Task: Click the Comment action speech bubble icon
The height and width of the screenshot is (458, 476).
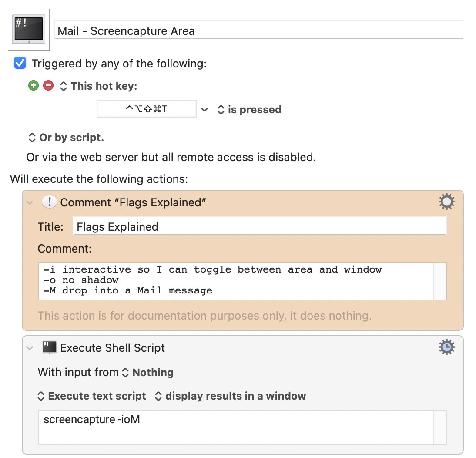Action: (49, 202)
